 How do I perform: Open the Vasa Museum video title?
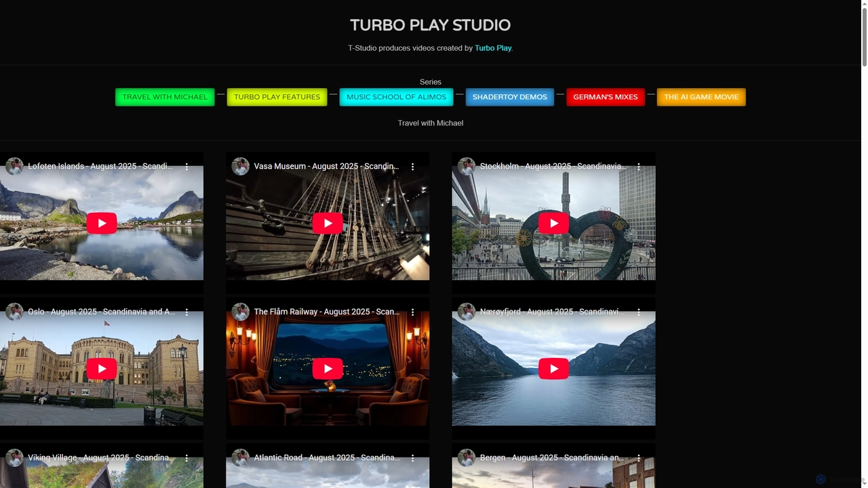click(x=326, y=166)
